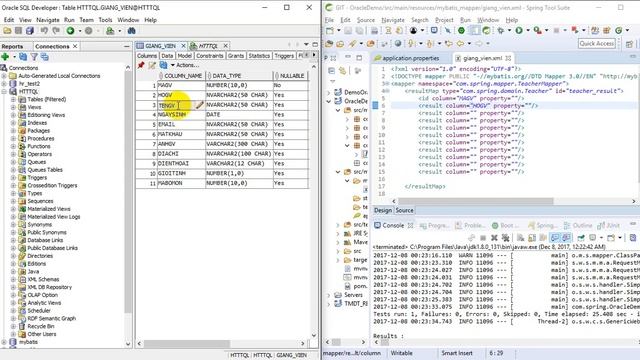Image resolution: width=640 pixels, height=360 pixels.
Task: Collapse the HTTTQL connection node
Action: 4,91
